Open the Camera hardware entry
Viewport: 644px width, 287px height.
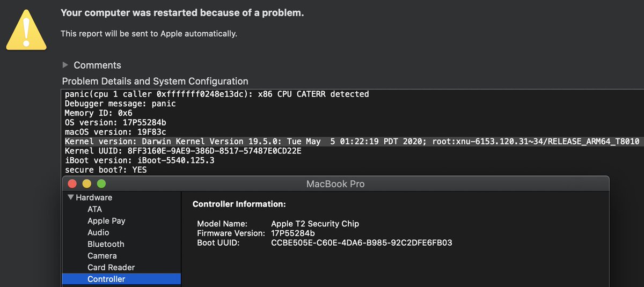point(102,256)
